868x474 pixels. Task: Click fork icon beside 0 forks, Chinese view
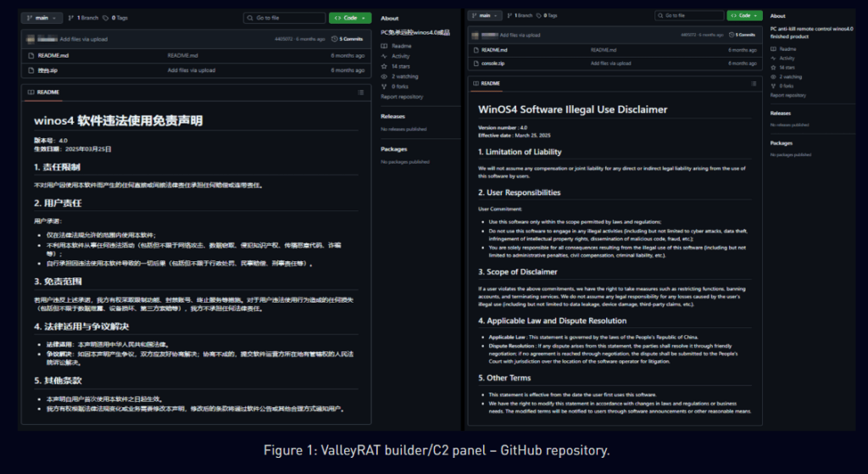click(x=384, y=86)
